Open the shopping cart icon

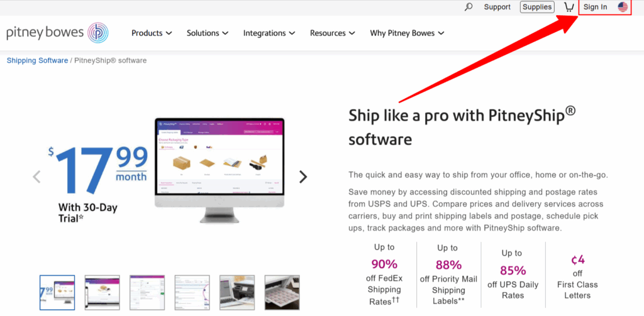(569, 7)
